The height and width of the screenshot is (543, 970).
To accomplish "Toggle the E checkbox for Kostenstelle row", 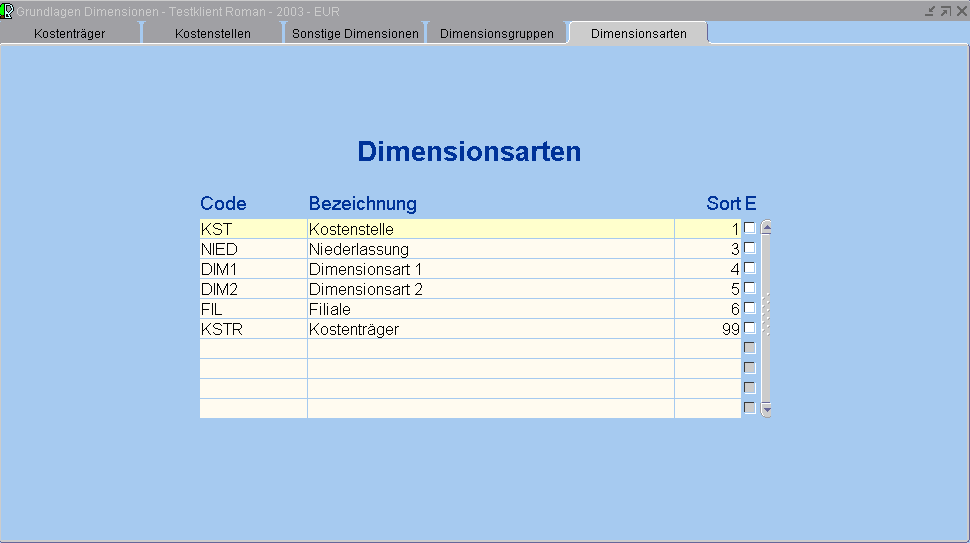I will coord(749,228).
